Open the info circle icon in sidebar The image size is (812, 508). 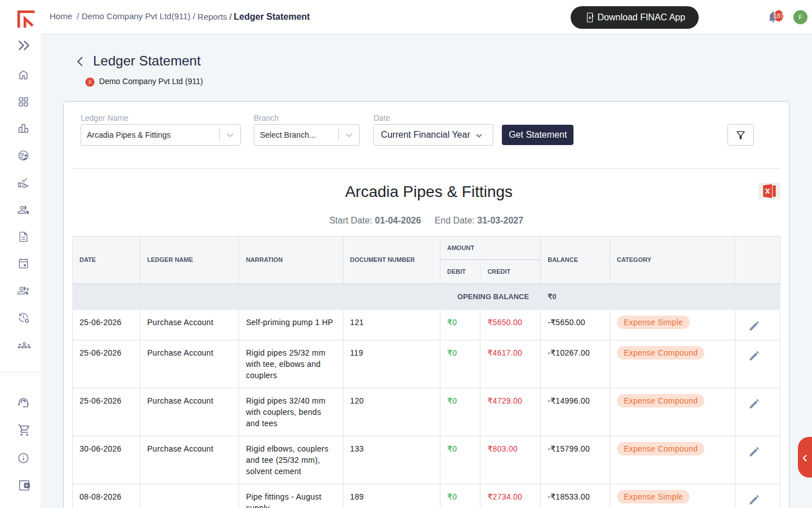pyautogui.click(x=23, y=458)
